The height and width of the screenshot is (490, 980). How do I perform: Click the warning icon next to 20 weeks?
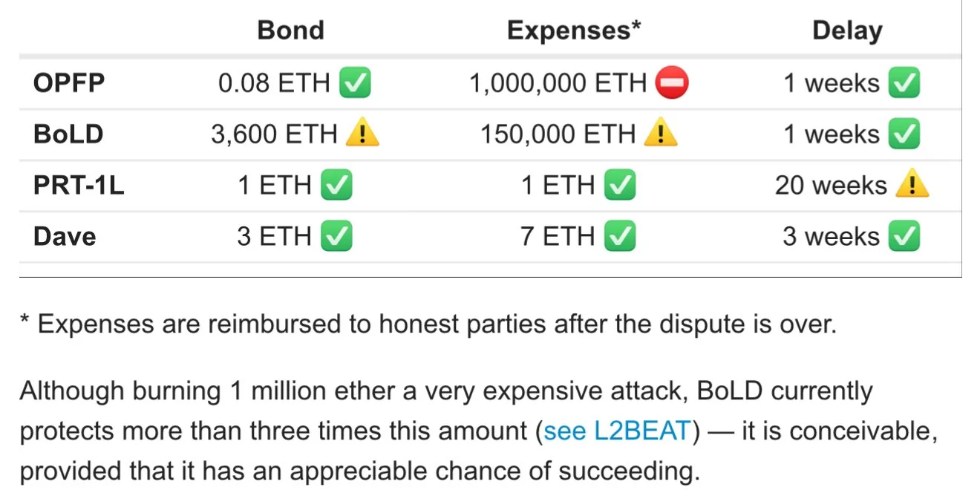tap(912, 186)
